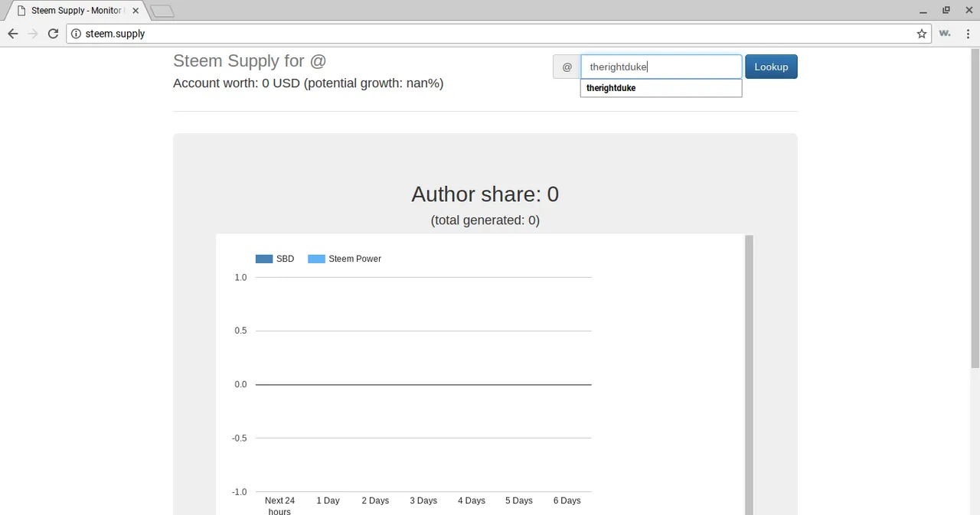Close the Steem Supply tab
The height and width of the screenshot is (515, 980).
(x=136, y=11)
